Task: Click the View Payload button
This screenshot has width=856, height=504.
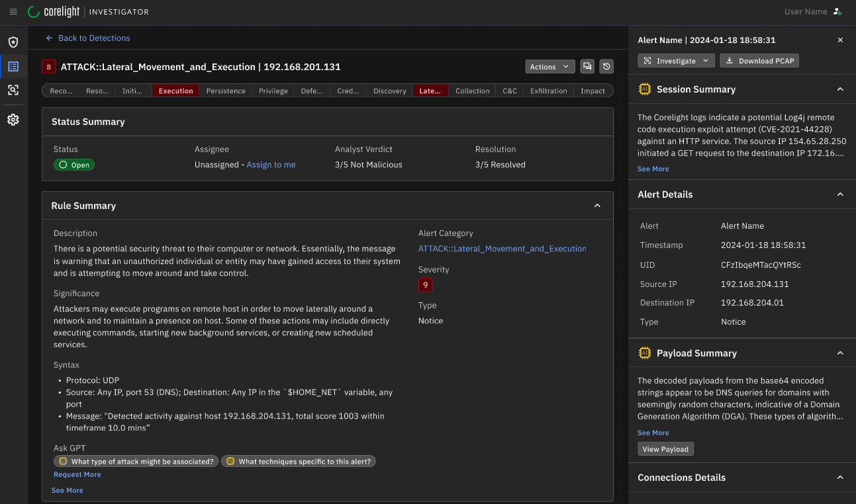Action: [665, 449]
